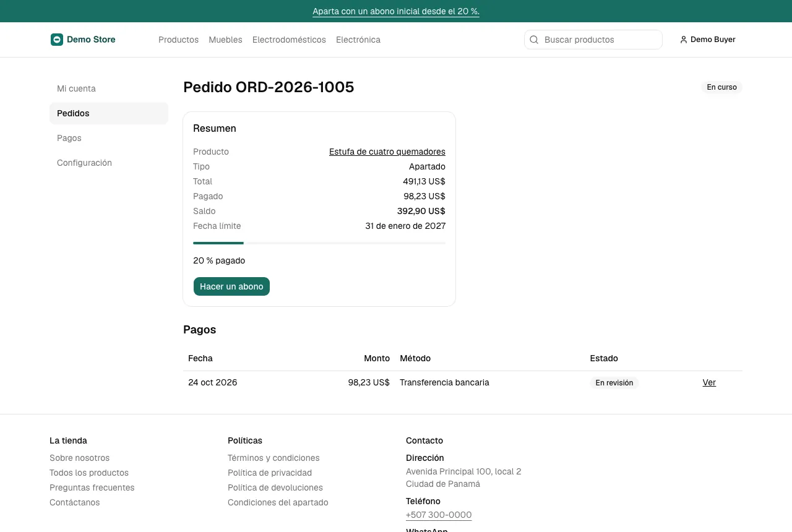The image size is (792, 532).
Task: Click the search magnifier icon
Action: point(534,40)
